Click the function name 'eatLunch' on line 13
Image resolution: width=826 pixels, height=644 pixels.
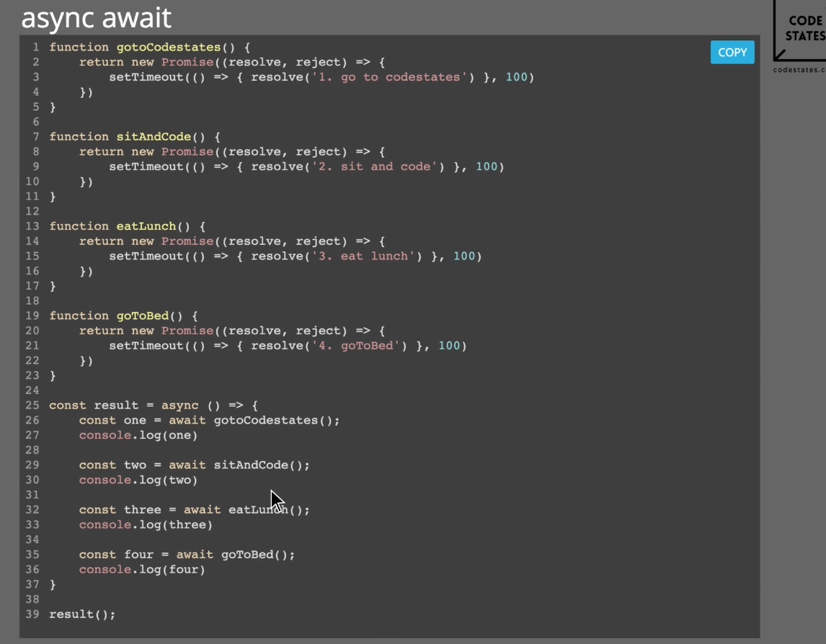click(x=146, y=226)
